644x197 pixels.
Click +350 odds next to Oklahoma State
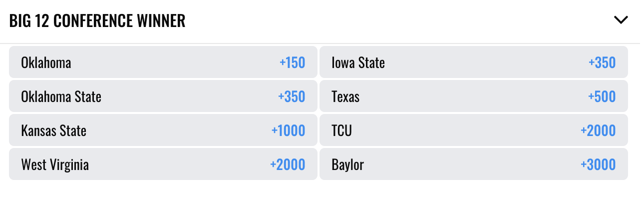(292, 96)
